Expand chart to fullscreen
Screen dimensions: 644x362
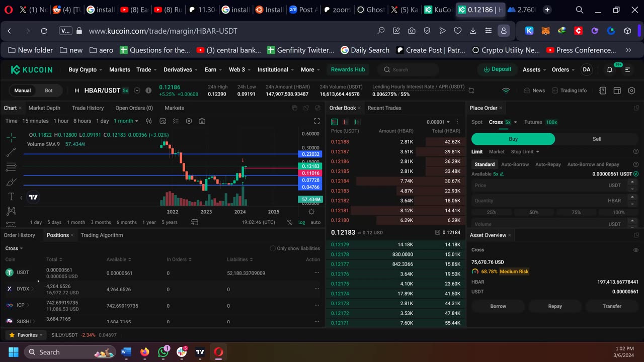[x=316, y=121]
